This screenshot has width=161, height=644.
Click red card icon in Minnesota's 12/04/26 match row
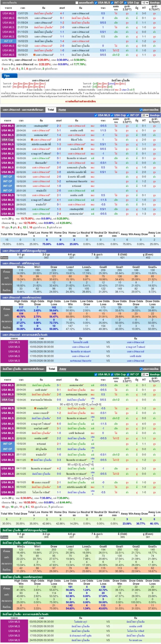pos(35,408)
